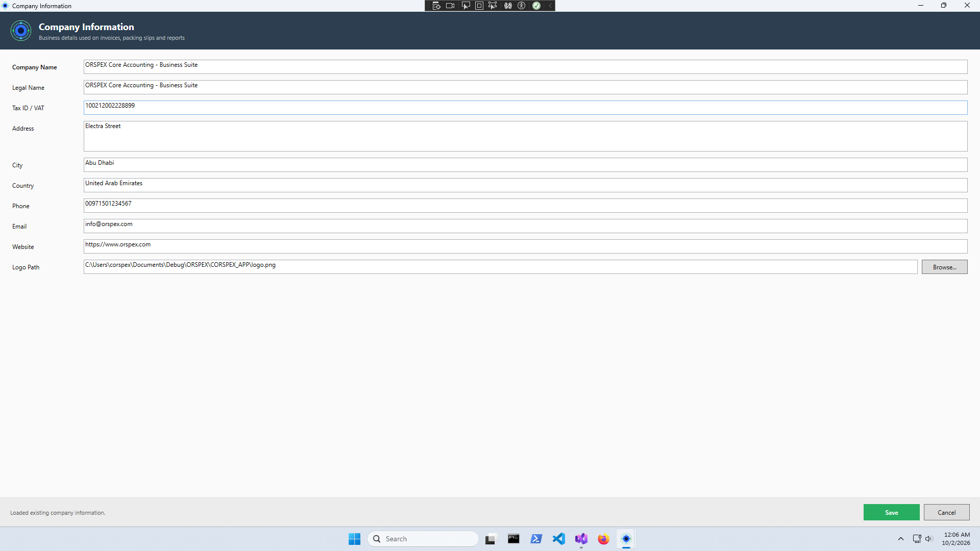Click the taskbar Search box
The width and height of the screenshot is (980, 551).
click(423, 539)
